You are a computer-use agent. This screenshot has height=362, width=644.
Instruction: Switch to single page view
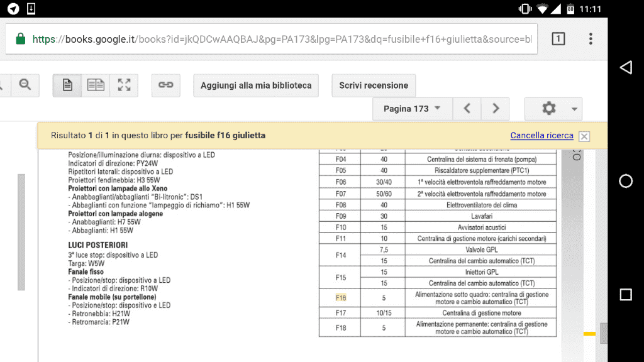(x=67, y=85)
